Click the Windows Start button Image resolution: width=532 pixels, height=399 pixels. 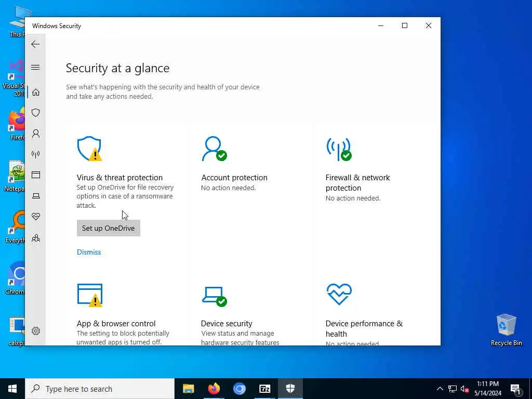click(12, 389)
